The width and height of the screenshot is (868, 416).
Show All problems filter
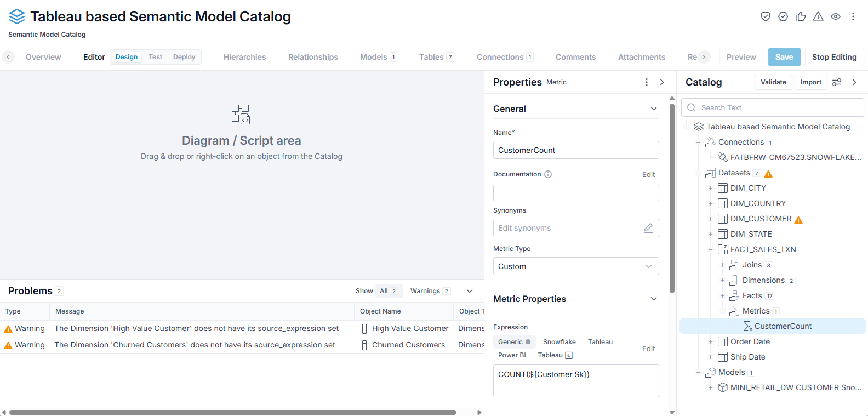point(389,291)
